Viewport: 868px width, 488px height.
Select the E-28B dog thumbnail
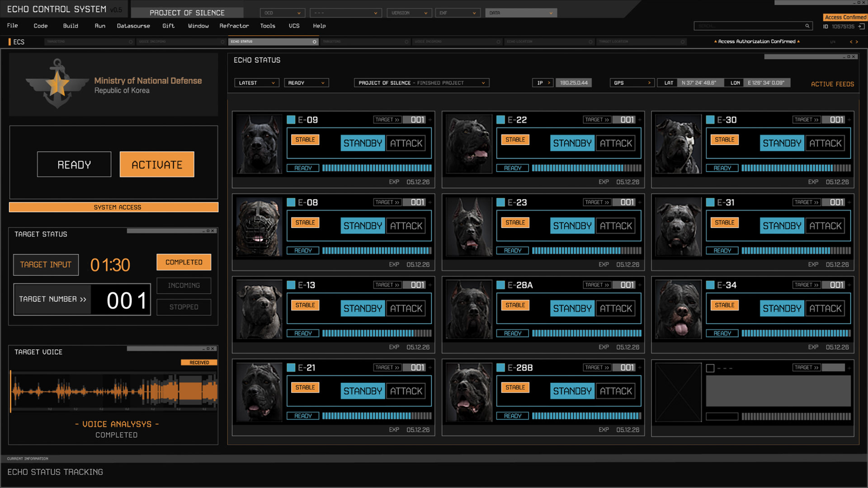[x=468, y=392]
